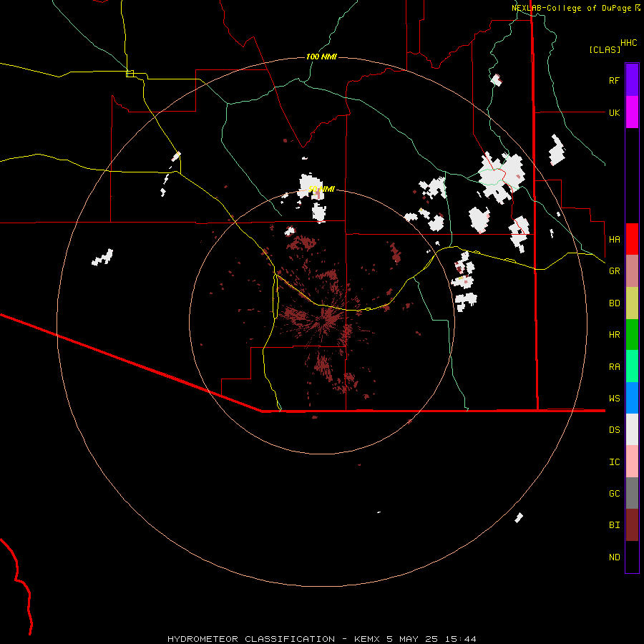
Task: Click the HHC product label
Action: point(629,43)
